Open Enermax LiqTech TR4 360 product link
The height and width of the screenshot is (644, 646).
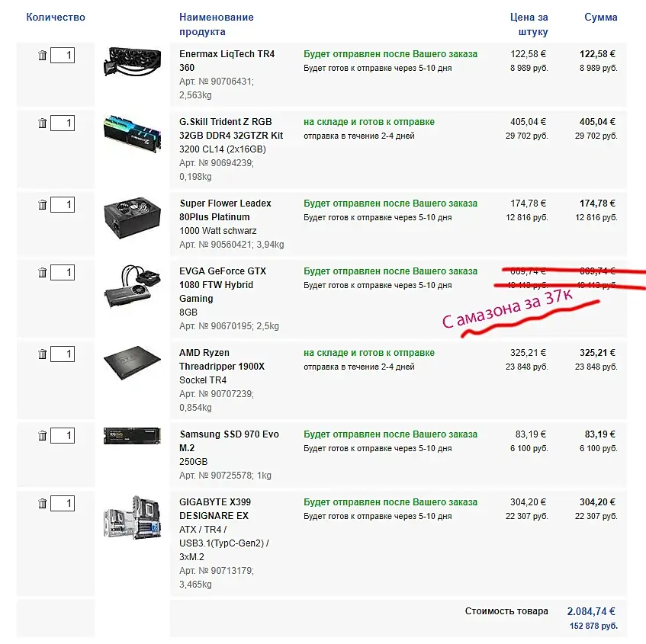tap(227, 61)
